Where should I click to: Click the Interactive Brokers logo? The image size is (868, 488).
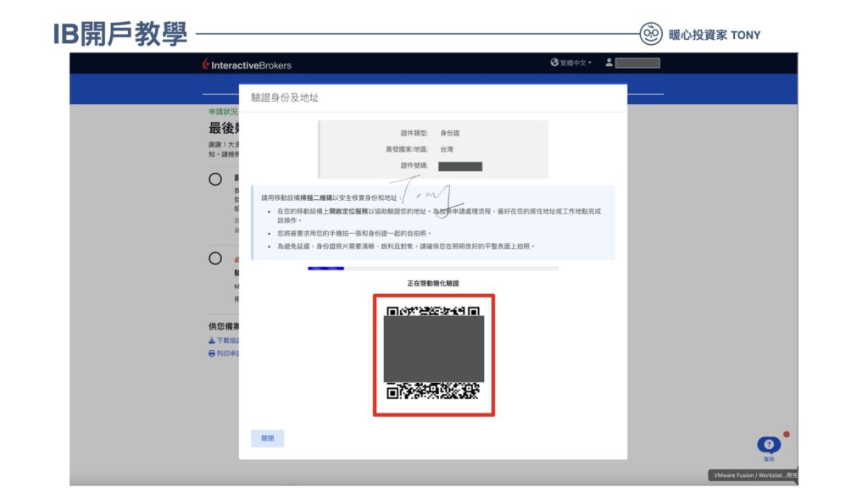coord(247,64)
